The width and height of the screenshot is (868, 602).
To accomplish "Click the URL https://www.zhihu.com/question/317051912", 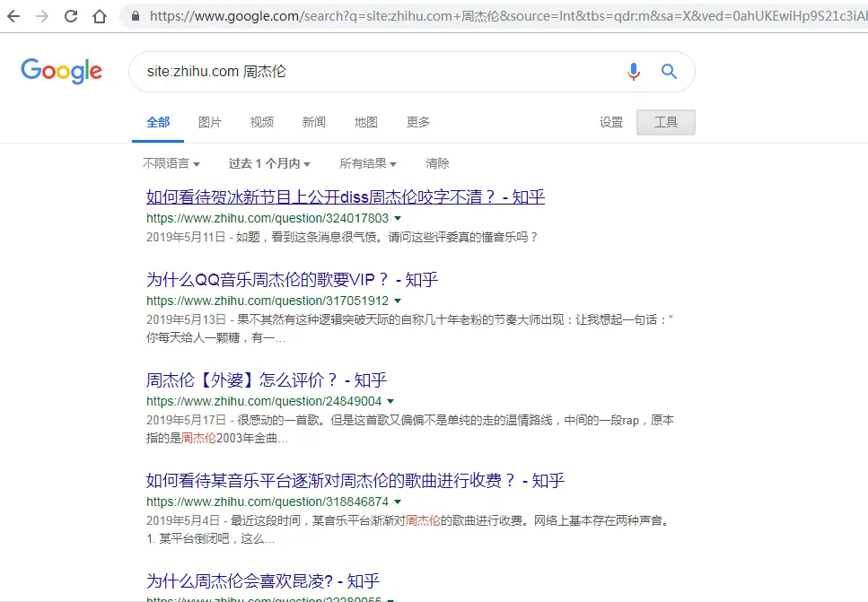I will 267,301.
